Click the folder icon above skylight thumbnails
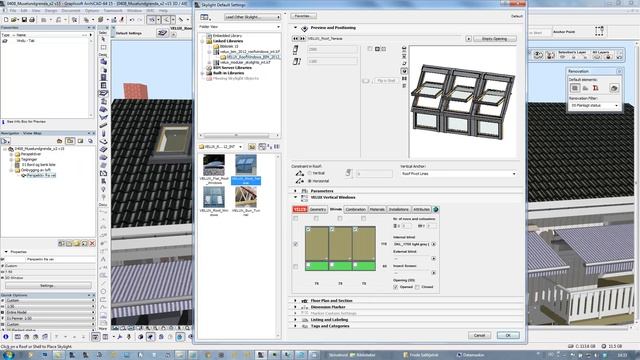This screenshot has height=360, width=640. click(251, 147)
